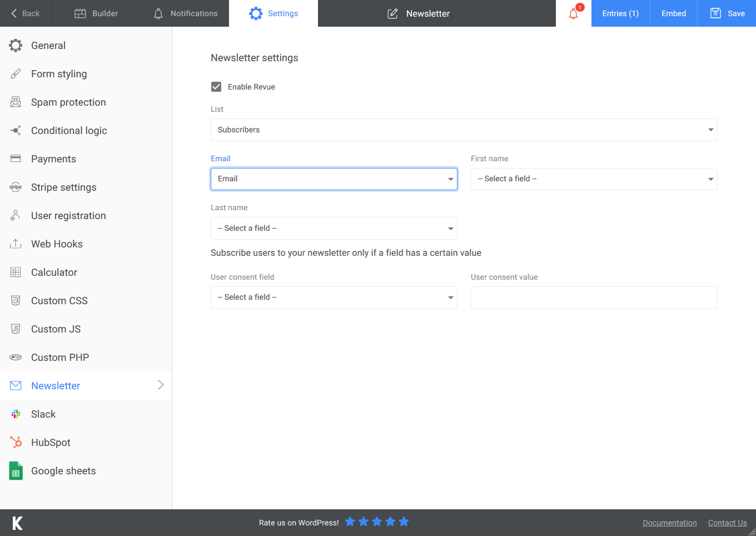The height and width of the screenshot is (536, 756).
Task: Click the Custom PHP icon
Action: click(x=16, y=358)
